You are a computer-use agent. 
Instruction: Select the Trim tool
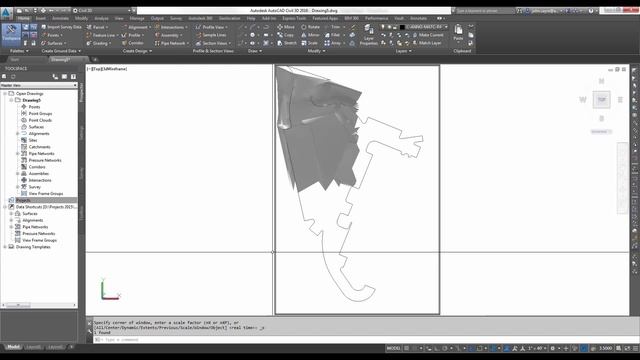pyautogui.click(x=334, y=27)
